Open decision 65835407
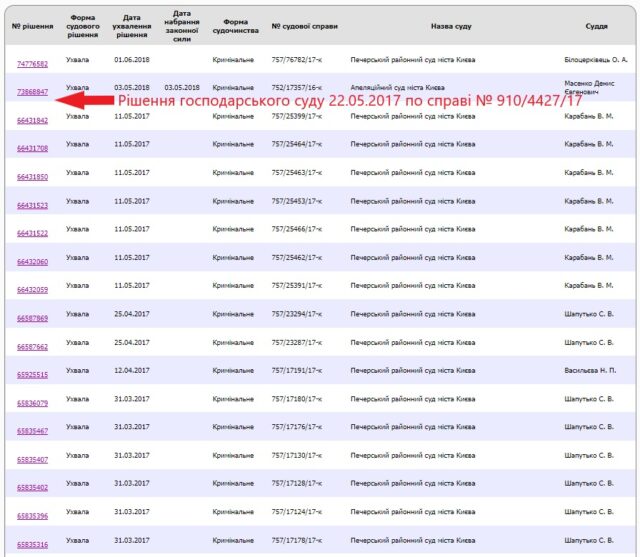The height and width of the screenshot is (557, 640). [x=32, y=460]
